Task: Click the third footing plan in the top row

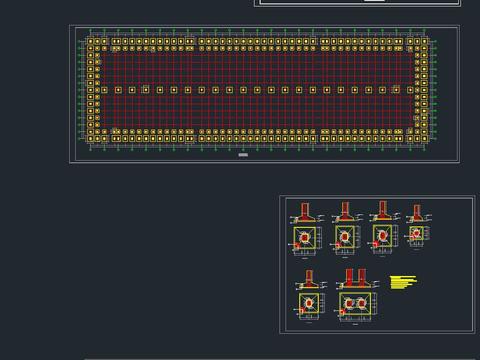Action: (382, 236)
